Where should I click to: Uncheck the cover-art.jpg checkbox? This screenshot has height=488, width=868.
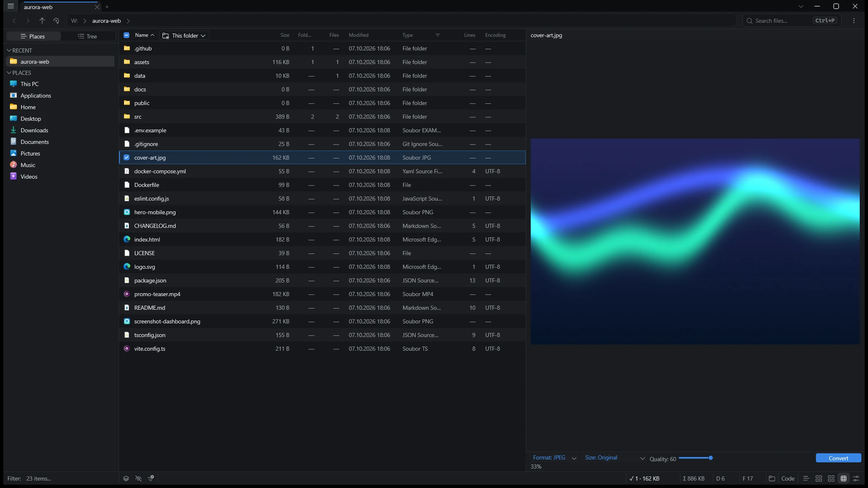126,158
